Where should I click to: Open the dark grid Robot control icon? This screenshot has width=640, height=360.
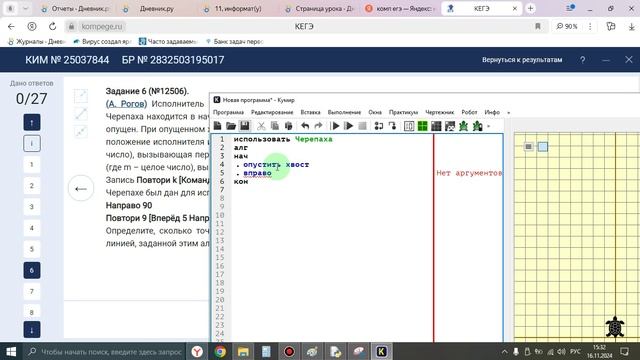436,126
